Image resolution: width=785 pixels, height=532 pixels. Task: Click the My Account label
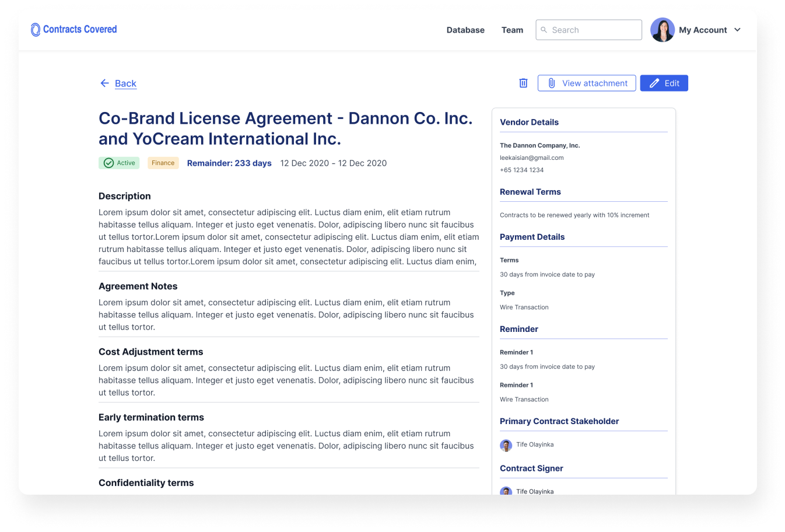pos(703,30)
